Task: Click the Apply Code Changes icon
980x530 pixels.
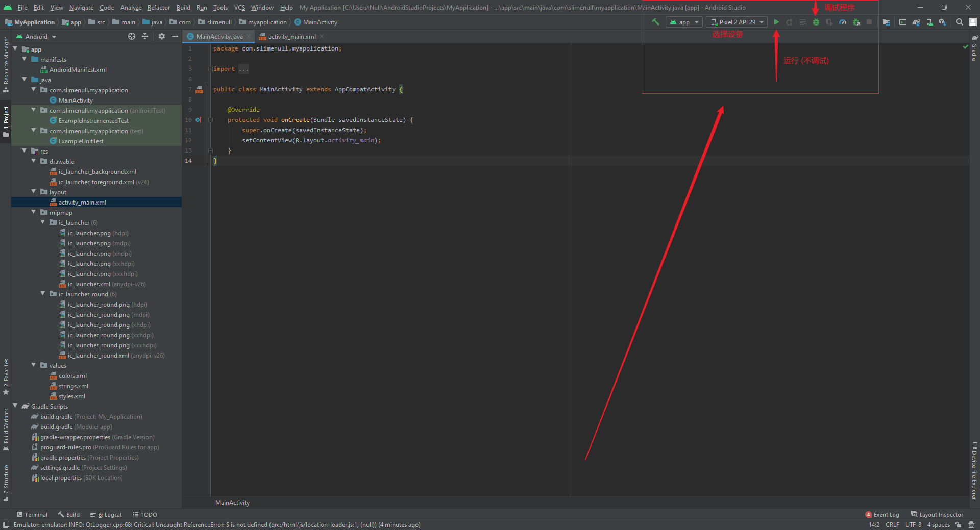Action: [x=803, y=22]
